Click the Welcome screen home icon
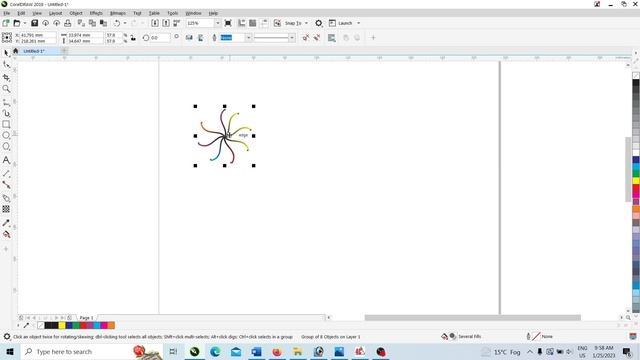 click(16, 51)
